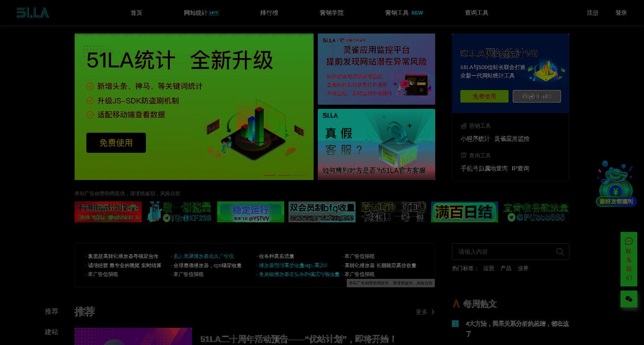Click the Telegram icon on 直营收谷歌流量 ad
This screenshot has height=345, width=644.
[x=511, y=217]
